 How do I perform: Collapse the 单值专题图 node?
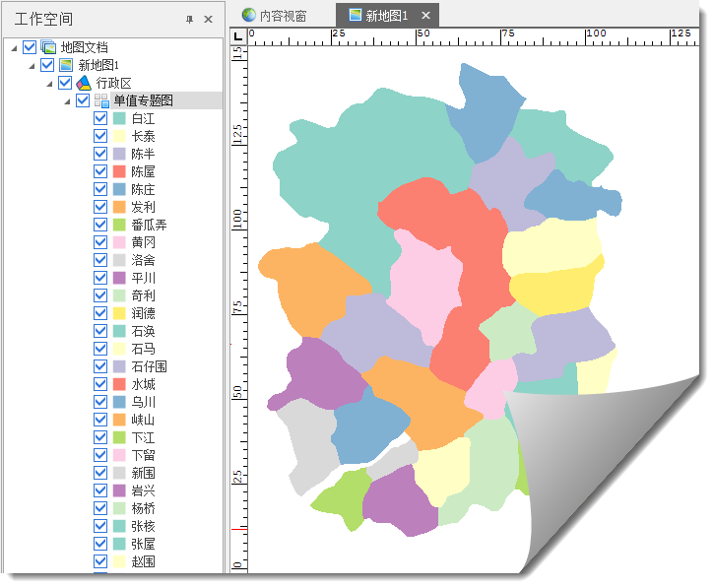tap(67, 100)
